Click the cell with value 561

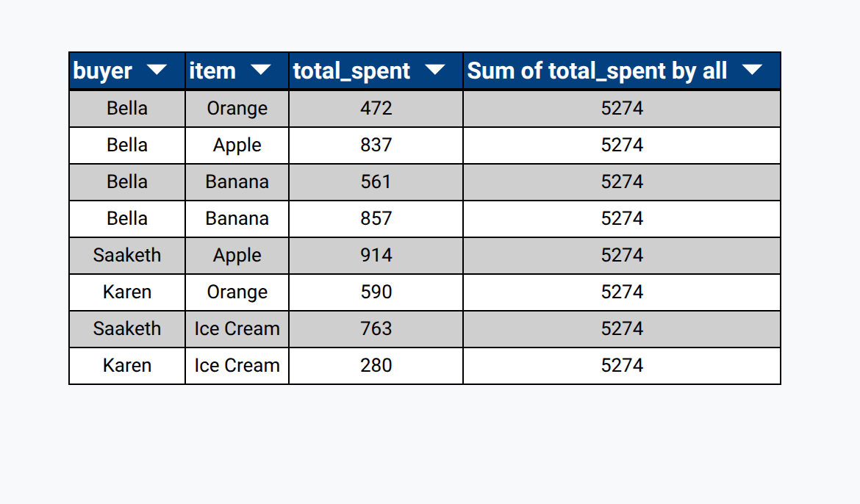376,182
